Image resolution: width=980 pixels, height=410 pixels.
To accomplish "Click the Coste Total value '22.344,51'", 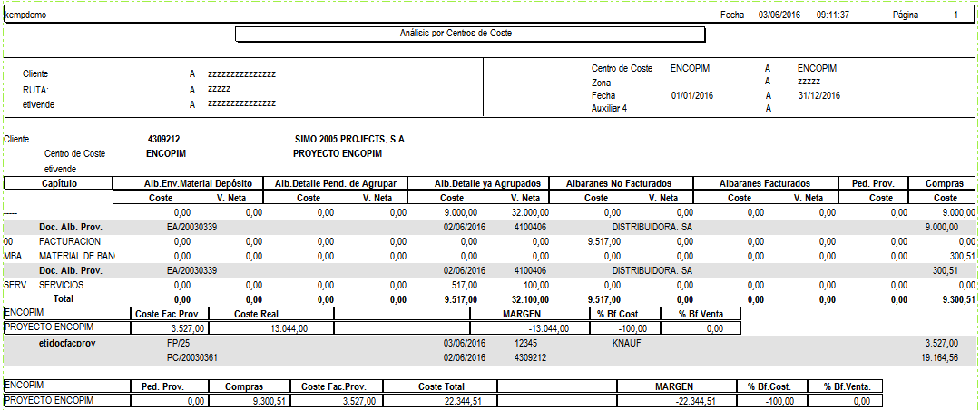I will pyautogui.click(x=463, y=401).
